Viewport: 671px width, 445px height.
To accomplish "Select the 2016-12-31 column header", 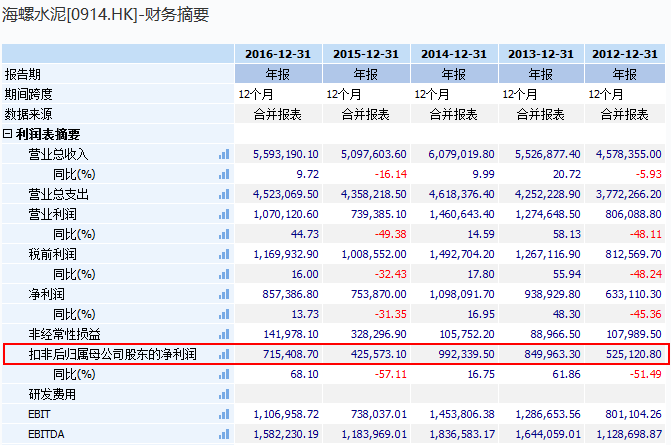I will (278, 54).
